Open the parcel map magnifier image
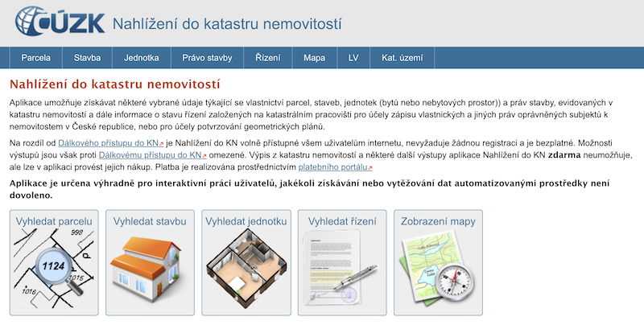 click(54, 269)
